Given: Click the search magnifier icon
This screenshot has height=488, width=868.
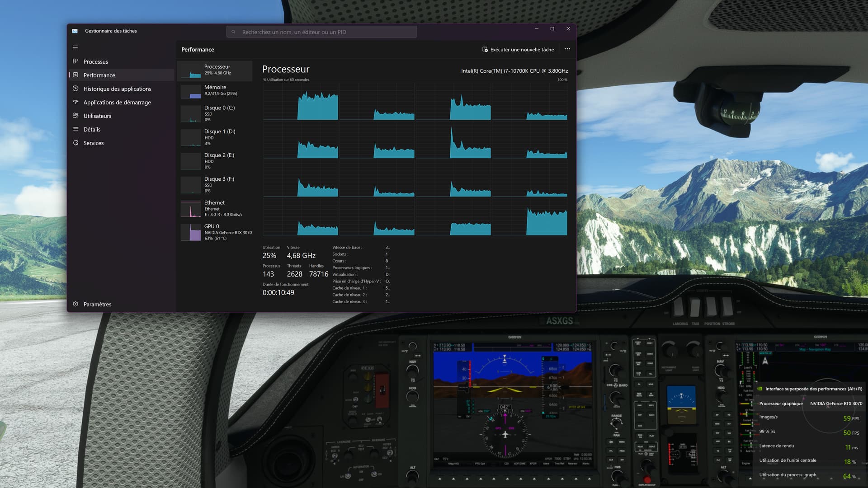Looking at the screenshot, I should coord(233,32).
